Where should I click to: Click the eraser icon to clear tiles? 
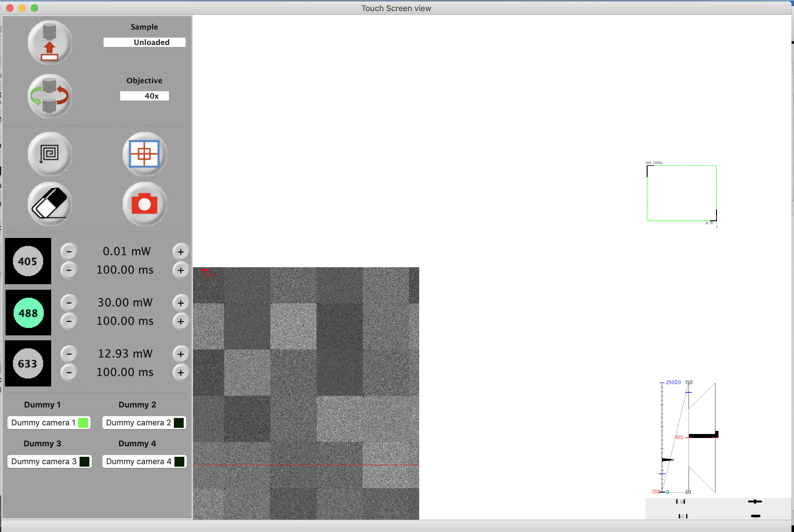pyautogui.click(x=50, y=203)
